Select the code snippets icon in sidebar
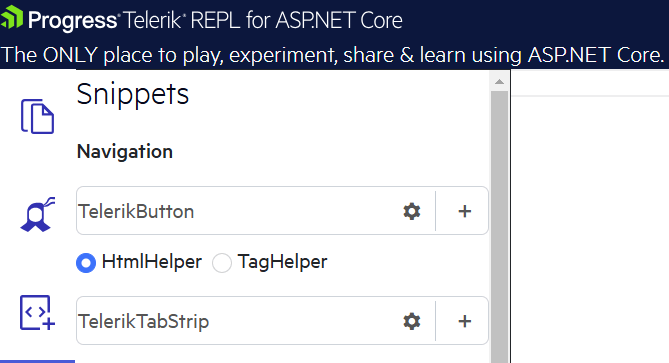Viewport: 669px width, 363px height. click(38, 313)
